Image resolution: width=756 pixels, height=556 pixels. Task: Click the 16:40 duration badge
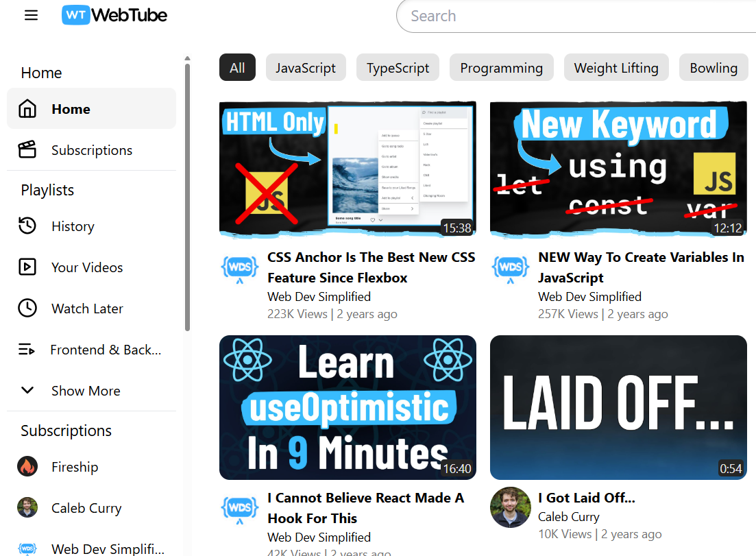click(457, 468)
